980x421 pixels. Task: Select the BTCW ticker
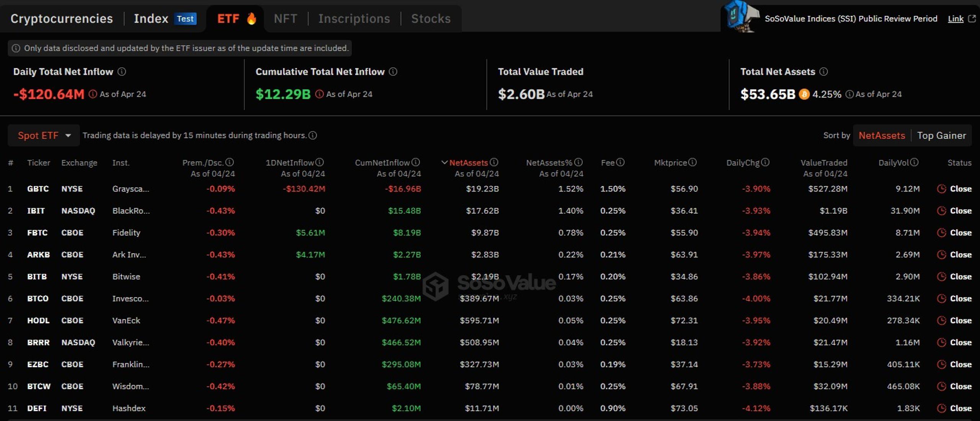pyautogui.click(x=39, y=386)
